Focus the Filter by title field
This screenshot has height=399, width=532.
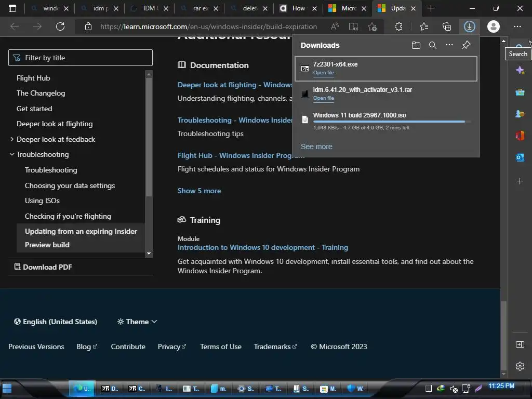(81, 58)
